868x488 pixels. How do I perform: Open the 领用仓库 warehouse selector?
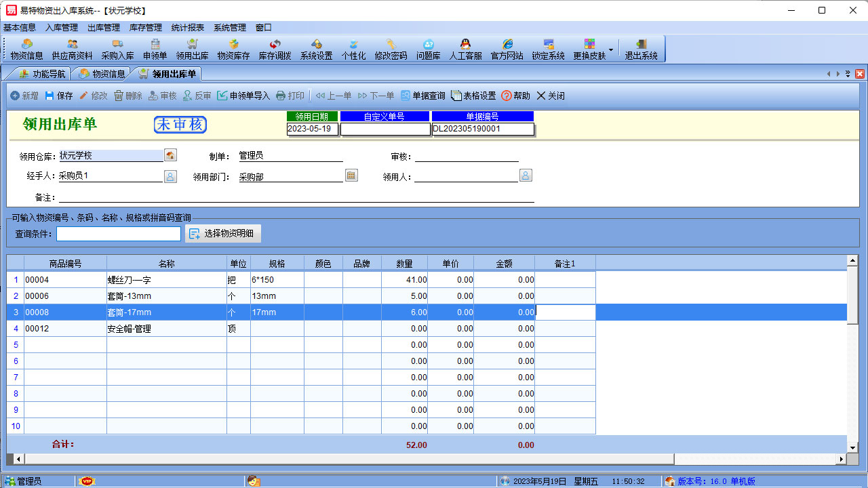pyautogui.click(x=170, y=155)
